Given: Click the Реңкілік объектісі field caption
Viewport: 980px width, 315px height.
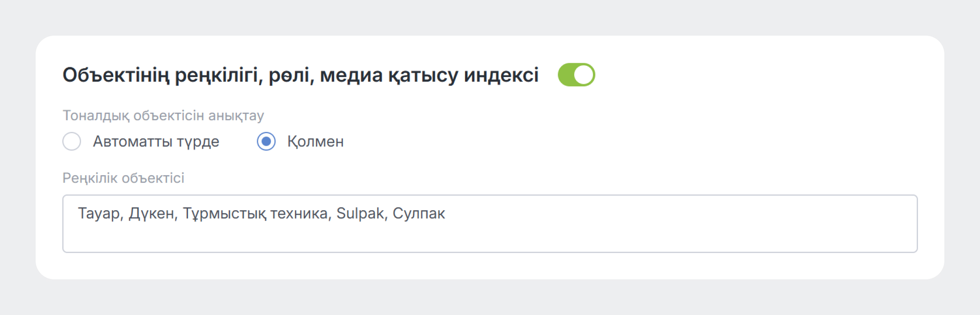Looking at the screenshot, I should point(123,178).
